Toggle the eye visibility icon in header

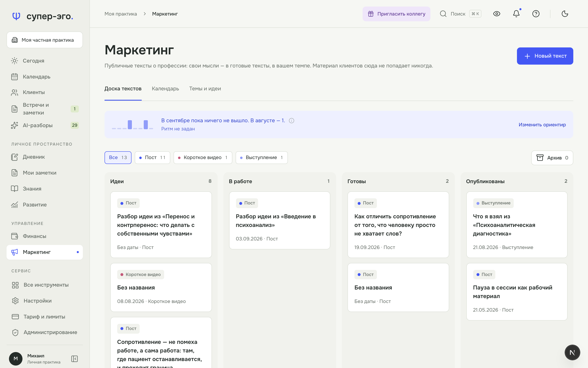click(497, 14)
